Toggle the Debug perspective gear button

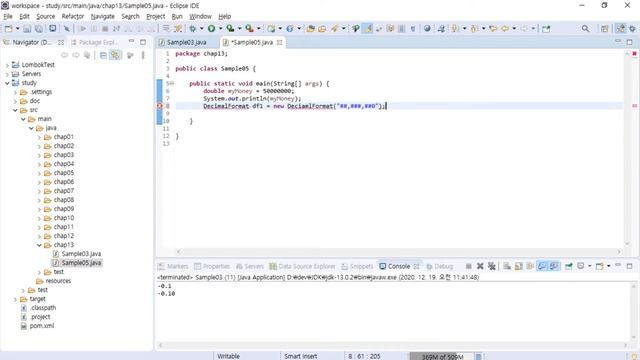(633, 29)
